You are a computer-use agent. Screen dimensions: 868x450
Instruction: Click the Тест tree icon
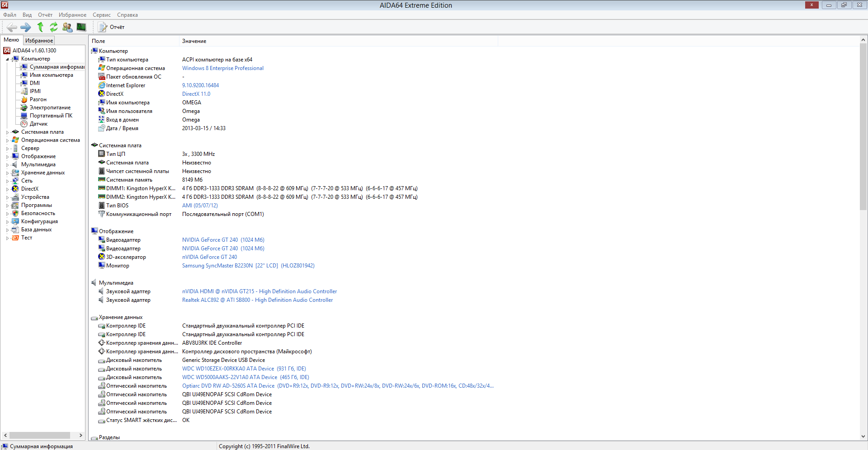click(x=15, y=238)
